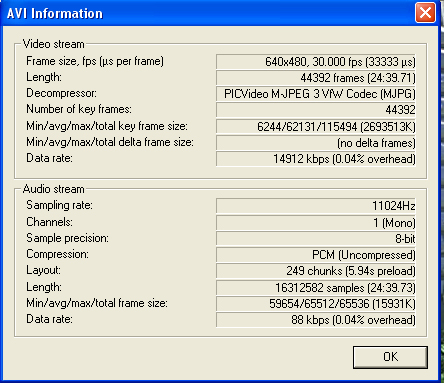Viewport: 444px width, 383px height.
Task: Click the PICVideo M-JPEG 3 VfW Codec value
Action: [316, 94]
